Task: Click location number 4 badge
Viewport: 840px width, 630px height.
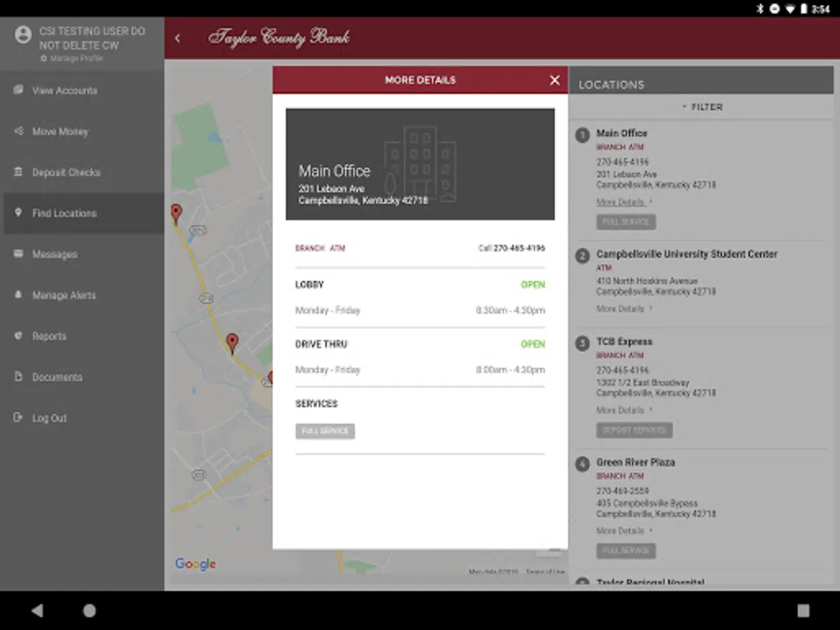Action: pyautogui.click(x=582, y=464)
